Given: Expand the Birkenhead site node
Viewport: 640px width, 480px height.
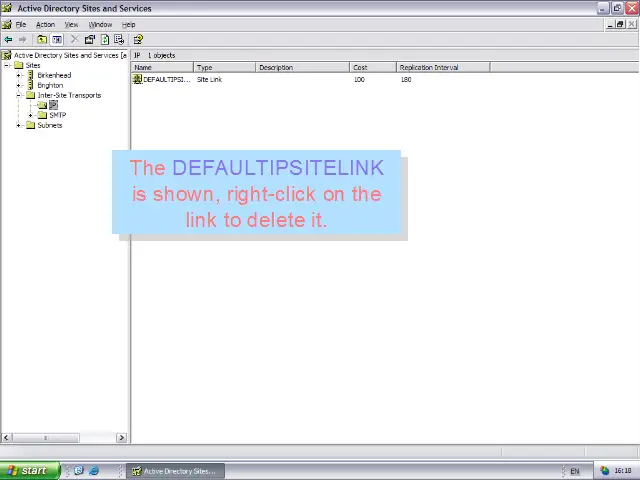Looking at the screenshot, I should pyautogui.click(x=18, y=75).
